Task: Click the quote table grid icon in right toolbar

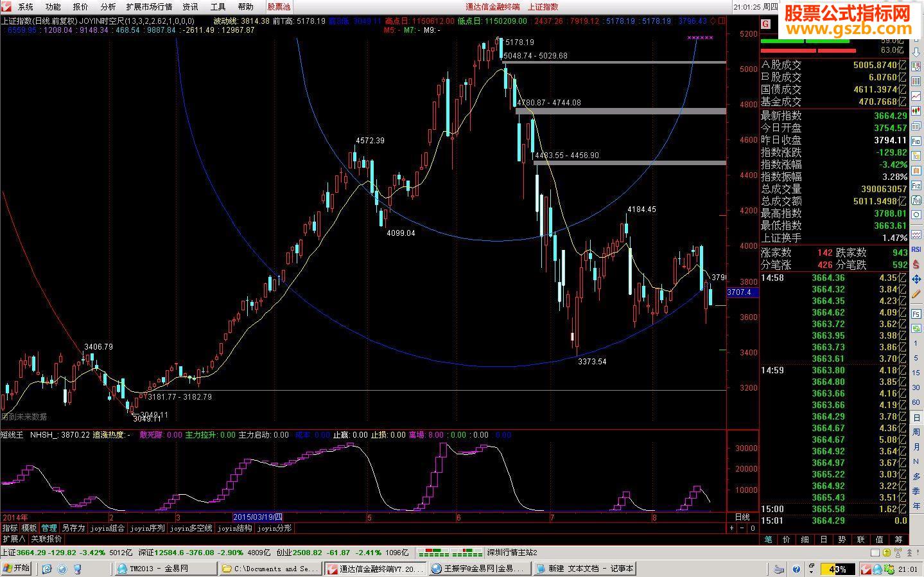Action: tap(916, 80)
